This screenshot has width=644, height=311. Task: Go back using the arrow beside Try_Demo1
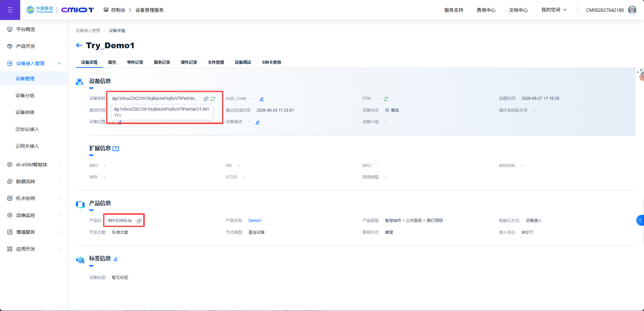pos(79,45)
